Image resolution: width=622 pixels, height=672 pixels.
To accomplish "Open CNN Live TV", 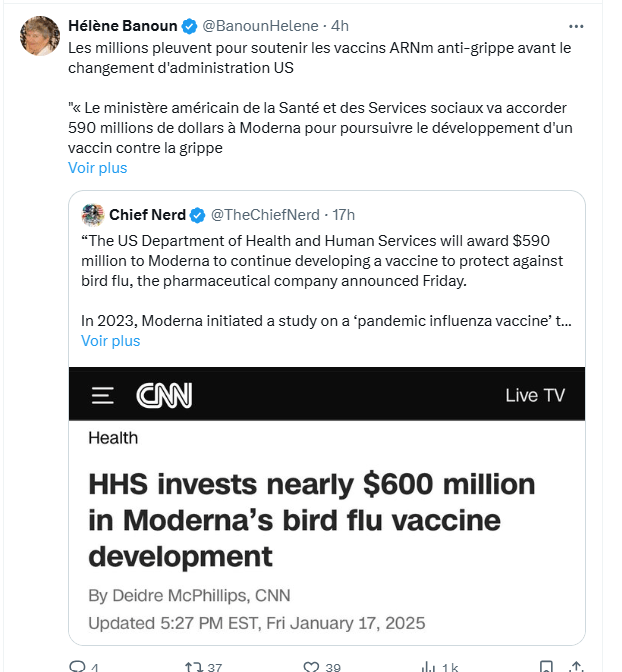I will tap(535, 395).
